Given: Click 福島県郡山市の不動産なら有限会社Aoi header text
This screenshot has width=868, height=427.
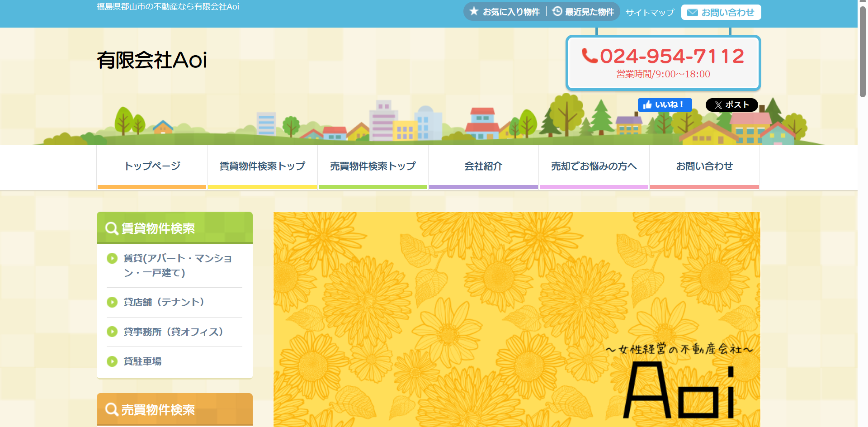Looking at the screenshot, I should [x=168, y=6].
